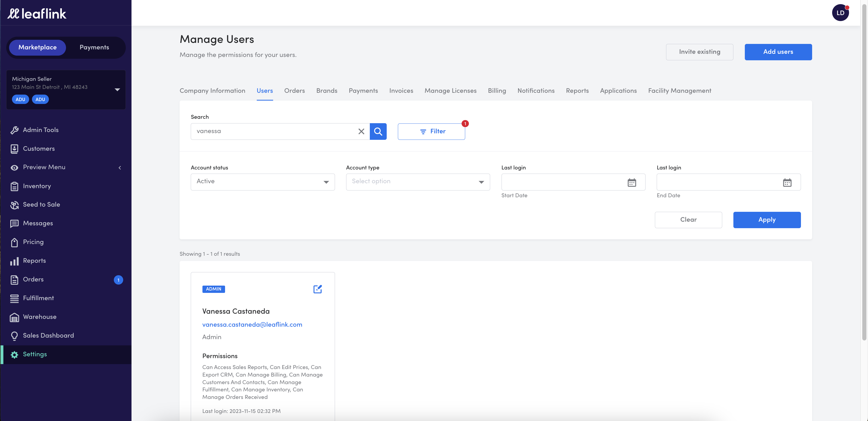Open the End Date calendar icon
This screenshot has height=421, width=868.
pos(787,182)
